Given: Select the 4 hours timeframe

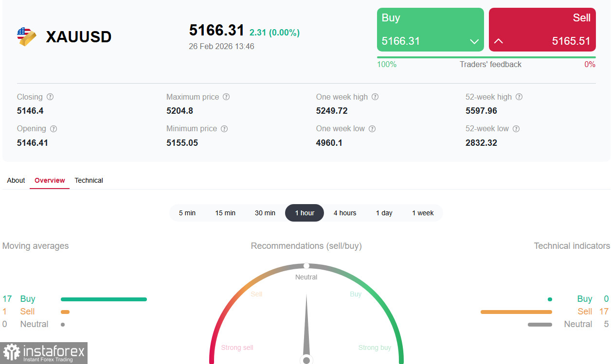Looking at the screenshot, I should (x=345, y=213).
